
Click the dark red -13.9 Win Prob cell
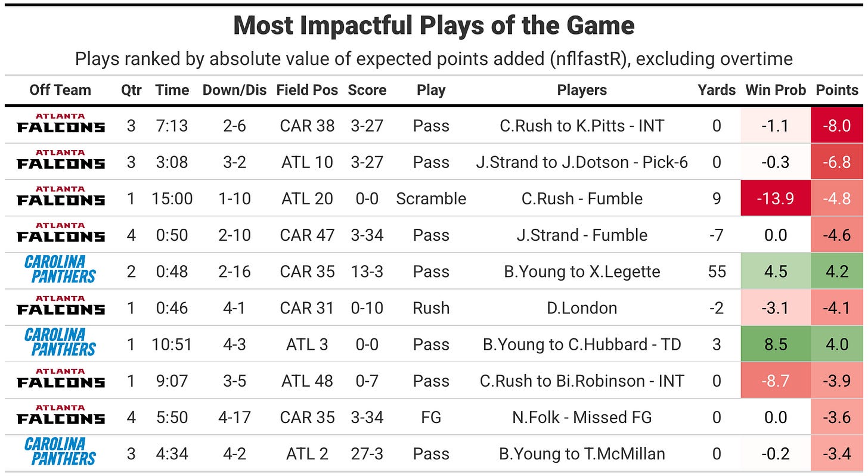click(776, 198)
